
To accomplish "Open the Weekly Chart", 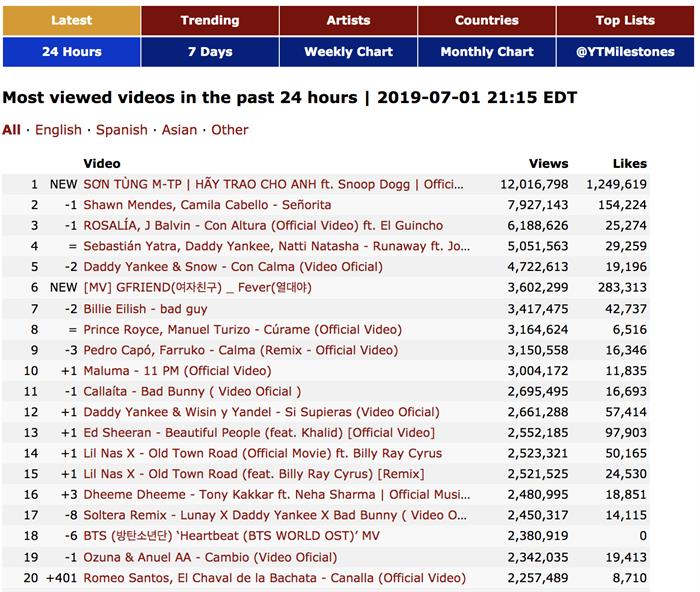I will pyautogui.click(x=348, y=52).
